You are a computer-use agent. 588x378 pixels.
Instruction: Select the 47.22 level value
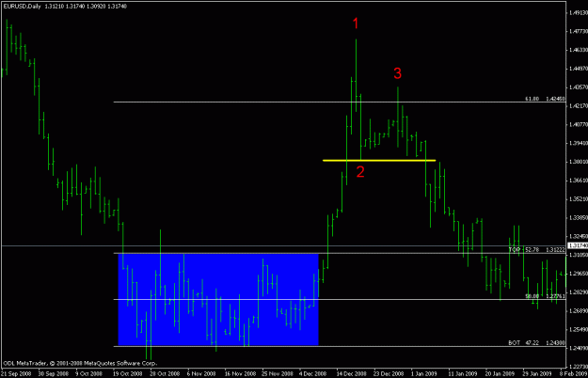pyautogui.click(x=532, y=343)
